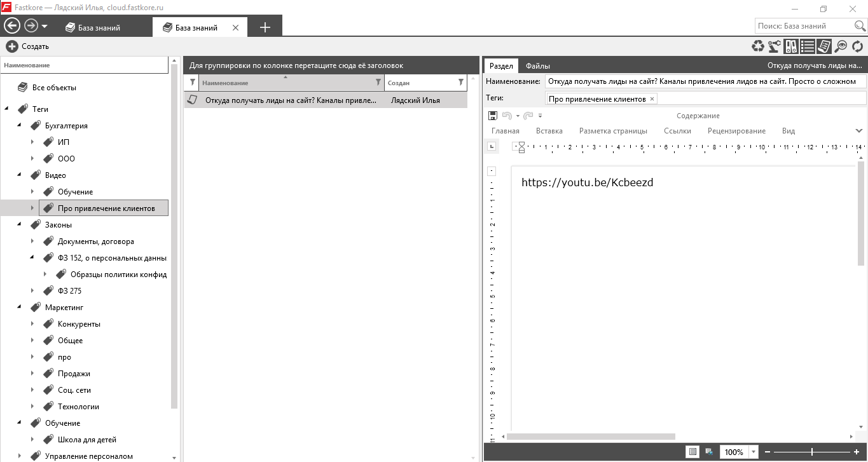Viewport: 868px width, 462px height.
Task: Collapse the Бухгалтерия tree node
Action: 19,126
